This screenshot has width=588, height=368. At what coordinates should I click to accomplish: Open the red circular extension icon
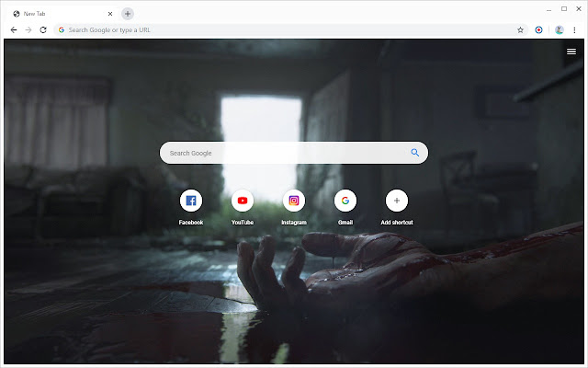click(539, 30)
